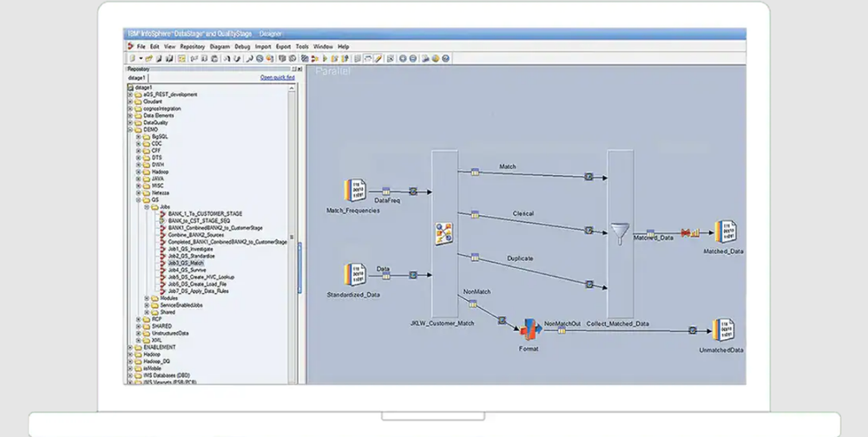868x437 pixels.
Task: Click partition icon before UnmatchedData stage
Action: [693, 330]
